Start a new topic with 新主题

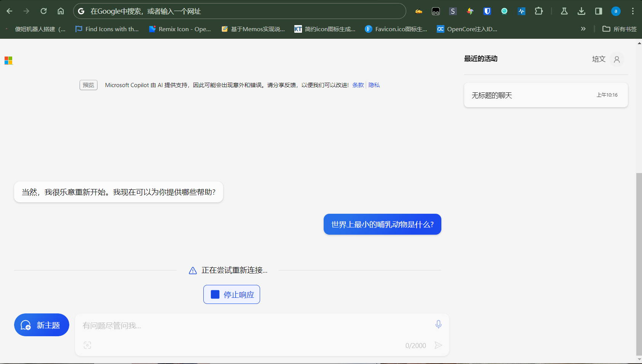42,325
